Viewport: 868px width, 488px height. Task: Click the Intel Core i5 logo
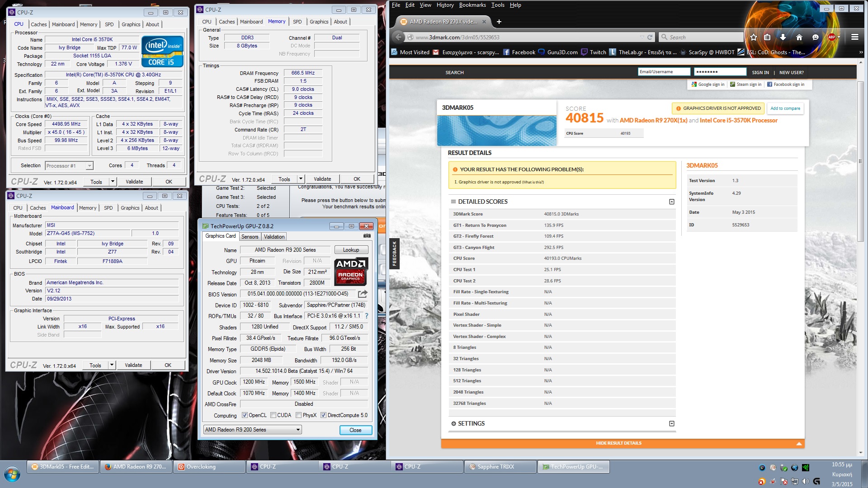click(162, 51)
